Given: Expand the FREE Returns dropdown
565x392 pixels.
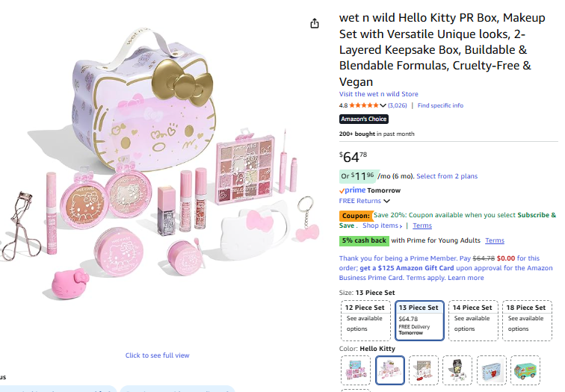Looking at the screenshot, I should tap(387, 201).
